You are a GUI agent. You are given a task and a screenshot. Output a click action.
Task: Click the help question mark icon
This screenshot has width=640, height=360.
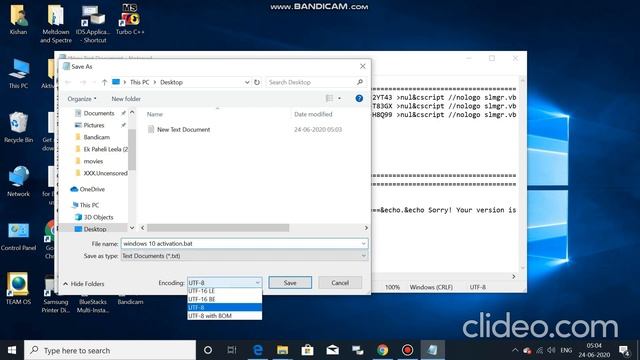359,98
